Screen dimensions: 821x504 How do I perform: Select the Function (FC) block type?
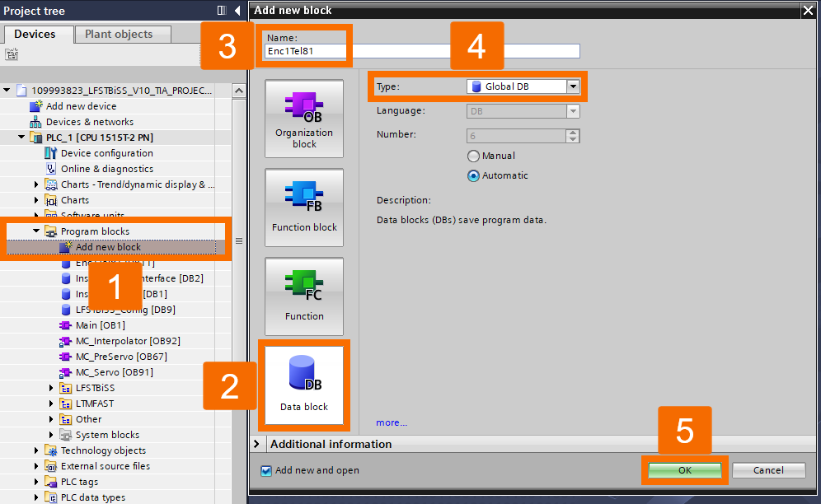coord(304,296)
